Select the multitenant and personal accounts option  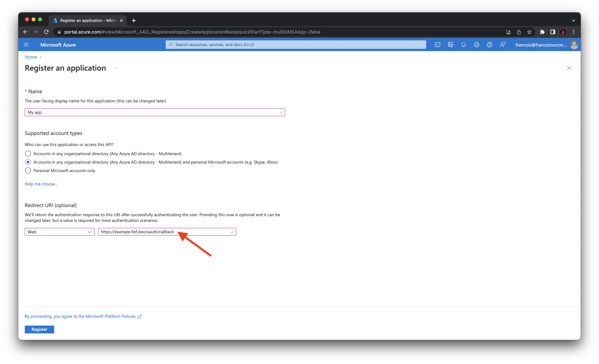point(28,162)
